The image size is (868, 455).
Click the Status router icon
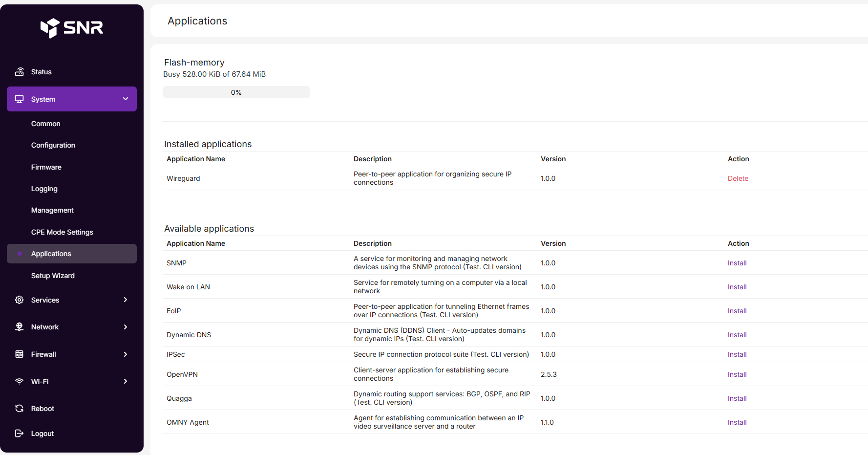click(20, 72)
